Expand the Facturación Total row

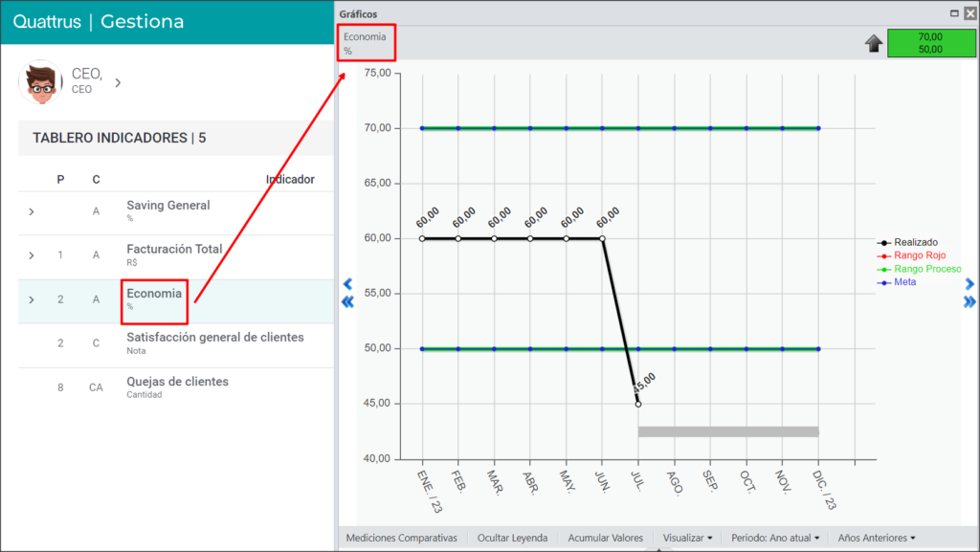tap(32, 255)
